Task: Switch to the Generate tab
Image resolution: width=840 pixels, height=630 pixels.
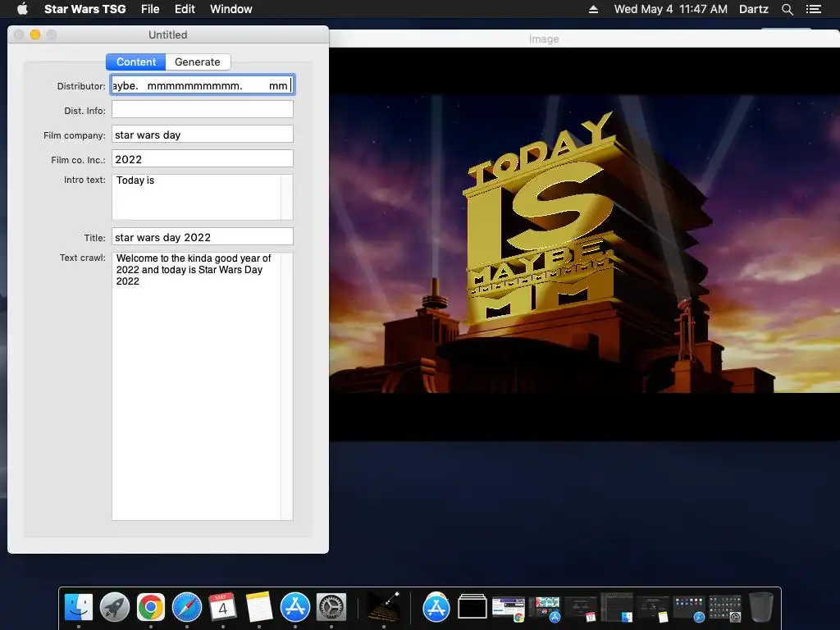Action: coord(198,62)
